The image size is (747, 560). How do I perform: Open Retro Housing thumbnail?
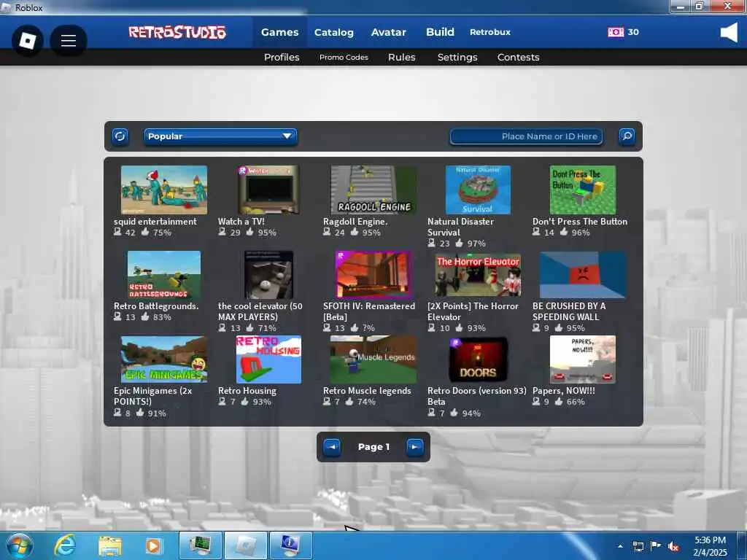pos(268,359)
